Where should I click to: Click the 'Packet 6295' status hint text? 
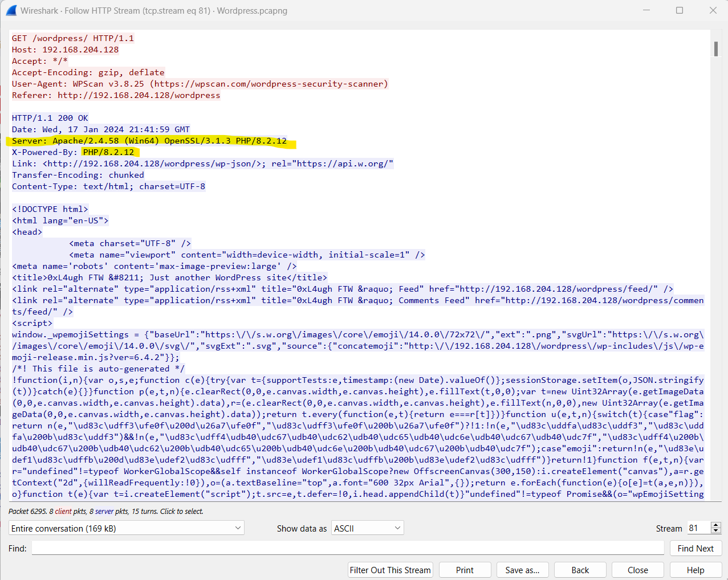click(106, 512)
